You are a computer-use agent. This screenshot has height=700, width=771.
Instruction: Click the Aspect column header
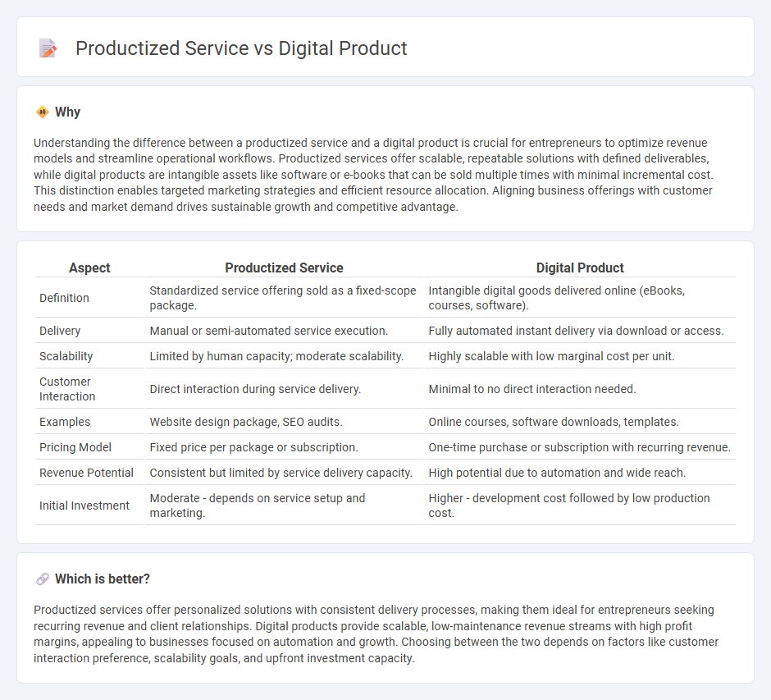[x=89, y=268]
